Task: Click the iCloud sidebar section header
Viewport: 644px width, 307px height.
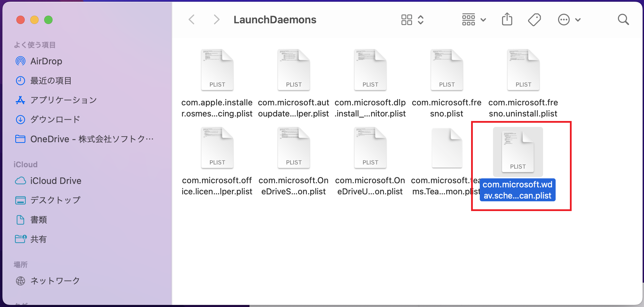Action: click(25, 164)
